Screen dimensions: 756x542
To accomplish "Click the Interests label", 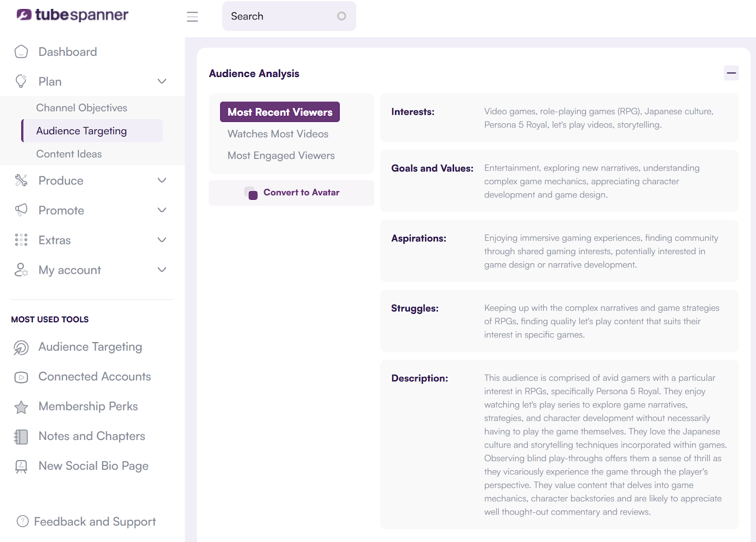I will (413, 112).
